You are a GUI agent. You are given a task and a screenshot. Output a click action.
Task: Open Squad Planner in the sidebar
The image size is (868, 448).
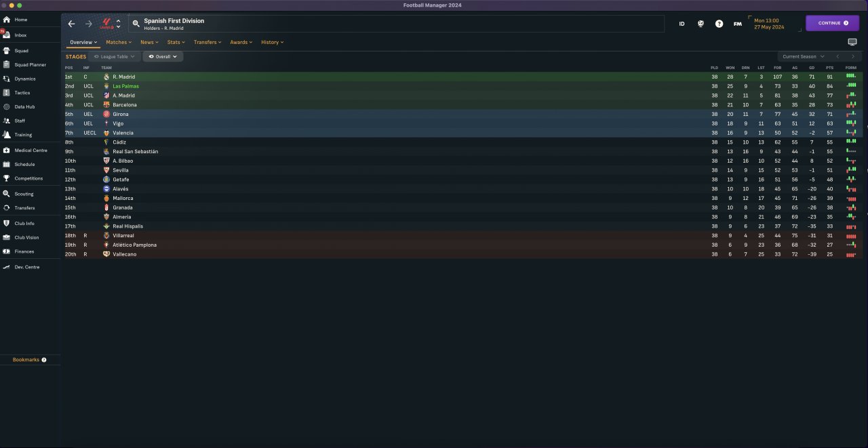pyautogui.click(x=30, y=65)
